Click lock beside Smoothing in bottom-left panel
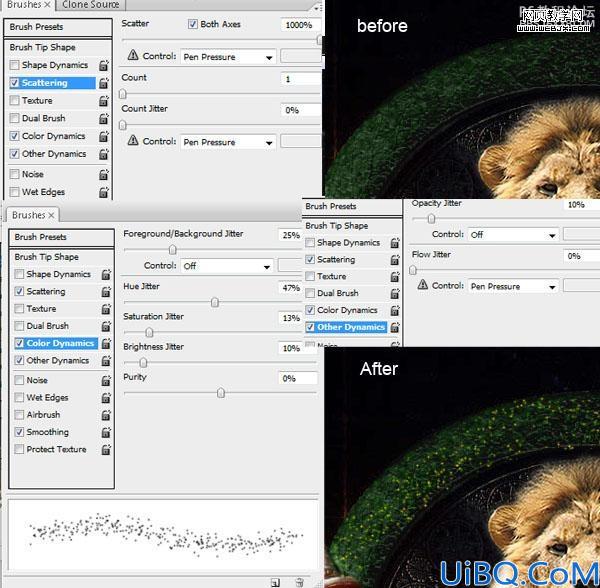The width and height of the screenshot is (600, 588). click(106, 432)
